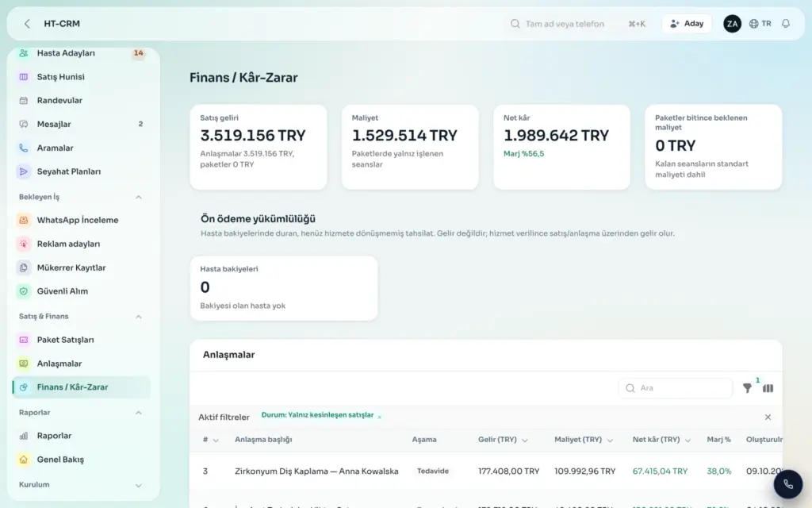Open the Satış Hunisi menu item
The height and width of the screenshot is (508, 812).
pyautogui.click(x=82, y=77)
